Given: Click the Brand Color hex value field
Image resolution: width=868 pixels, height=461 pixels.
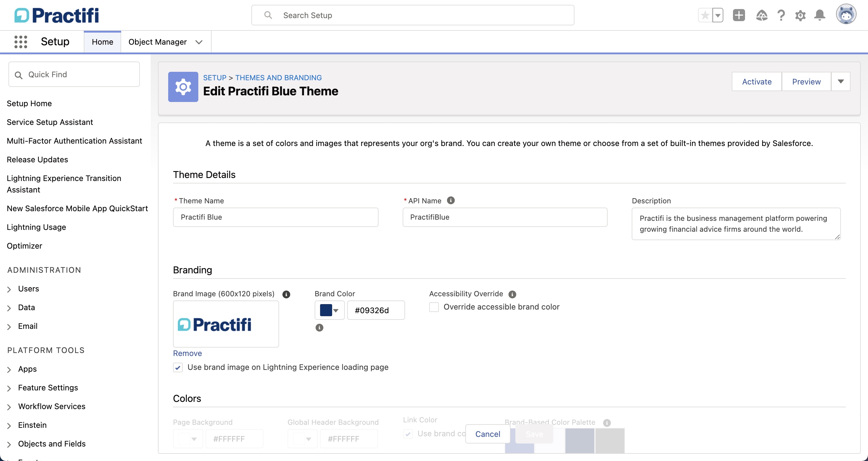Looking at the screenshot, I should pyautogui.click(x=376, y=310).
